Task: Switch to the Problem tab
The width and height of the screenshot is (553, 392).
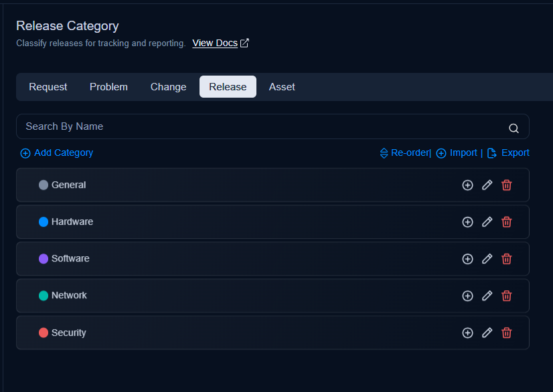Action: [x=108, y=87]
